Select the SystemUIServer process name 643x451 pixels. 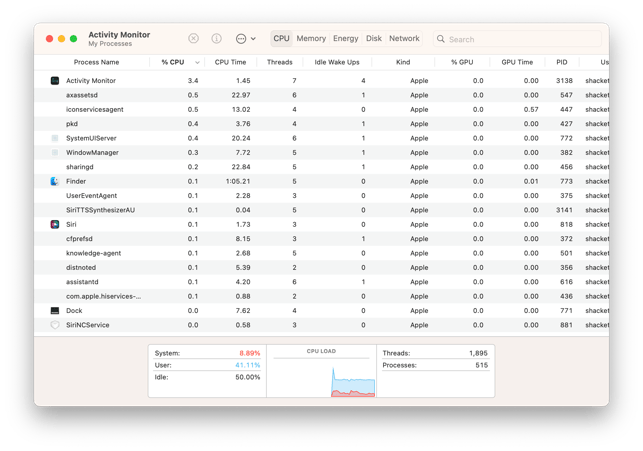click(91, 138)
